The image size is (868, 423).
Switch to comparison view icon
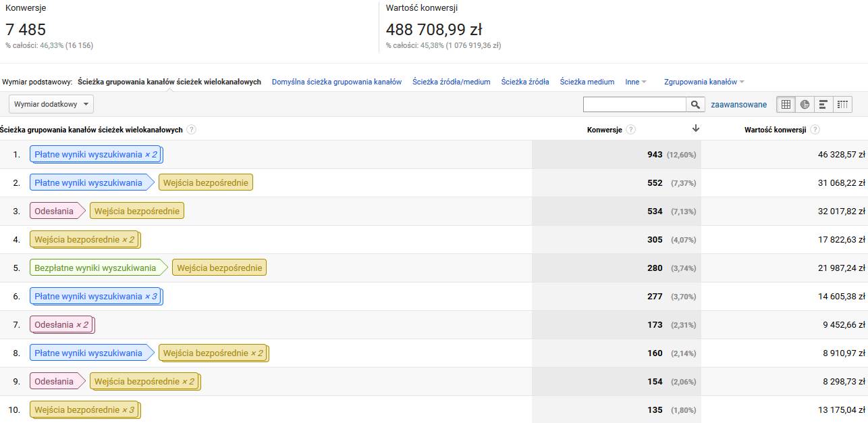[x=842, y=104]
